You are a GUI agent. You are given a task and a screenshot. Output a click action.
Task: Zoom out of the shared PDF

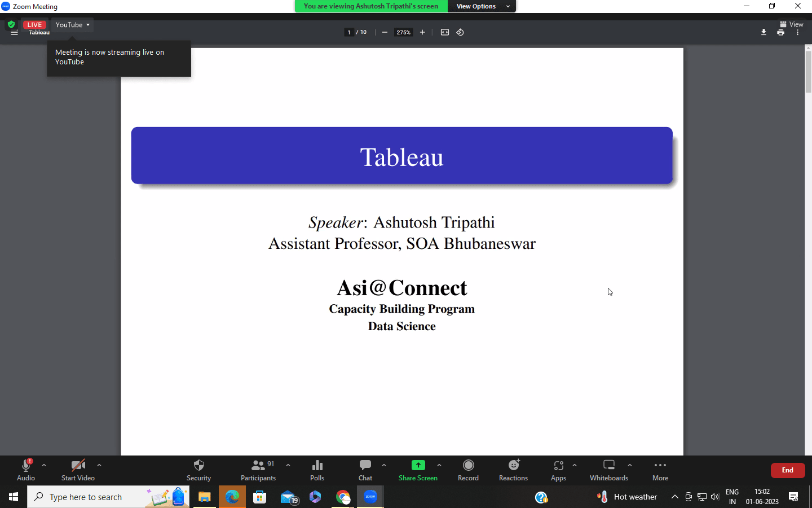coord(385,32)
